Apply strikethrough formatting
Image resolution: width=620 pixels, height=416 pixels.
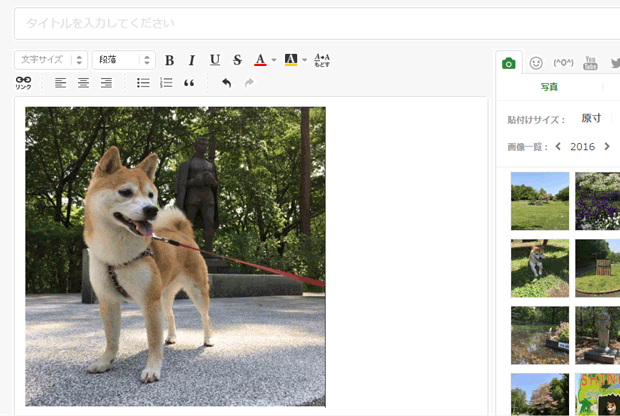coord(237,60)
